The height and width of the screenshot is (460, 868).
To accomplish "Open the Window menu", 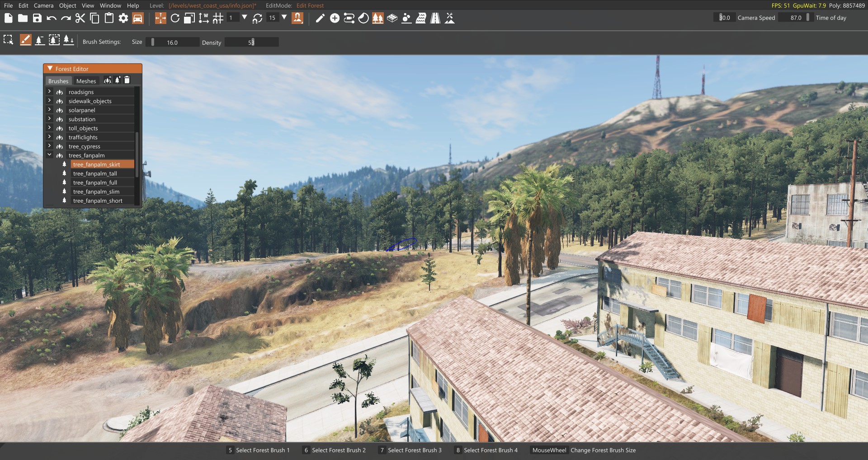I will click(x=110, y=5).
